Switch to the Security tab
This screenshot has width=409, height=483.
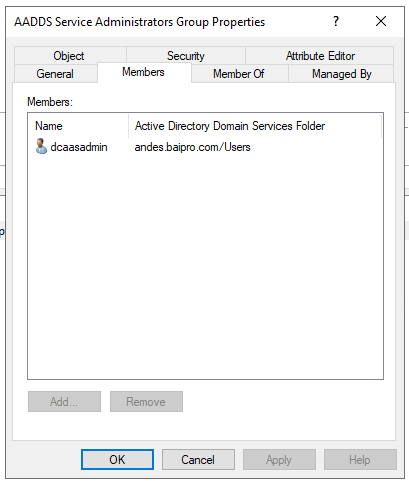tap(186, 56)
